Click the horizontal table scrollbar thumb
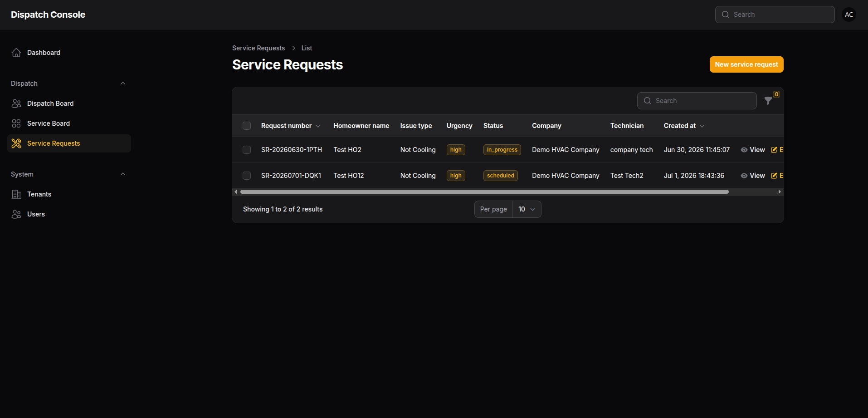Image resolution: width=868 pixels, height=418 pixels. (484, 192)
